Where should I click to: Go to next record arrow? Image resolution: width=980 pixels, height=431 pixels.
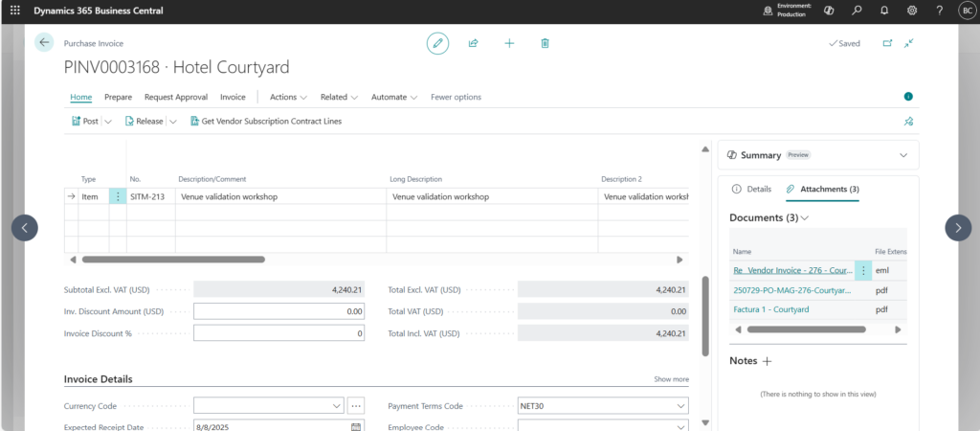click(958, 228)
